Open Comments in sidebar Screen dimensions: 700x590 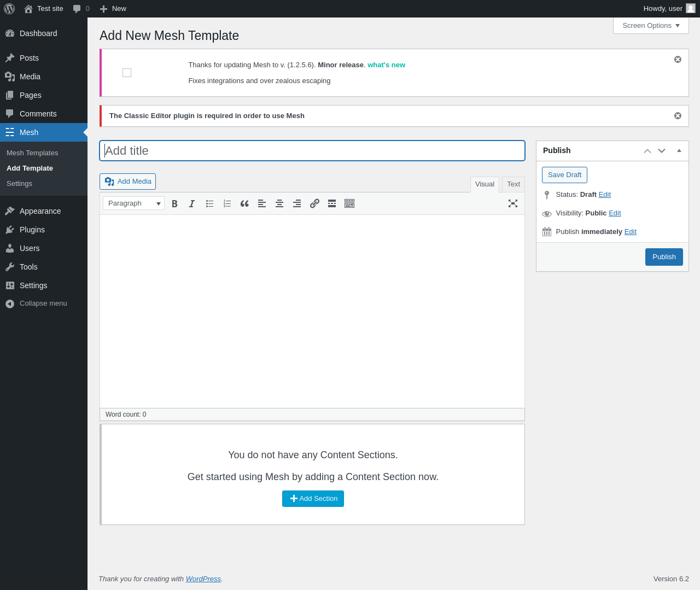tap(44, 114)
